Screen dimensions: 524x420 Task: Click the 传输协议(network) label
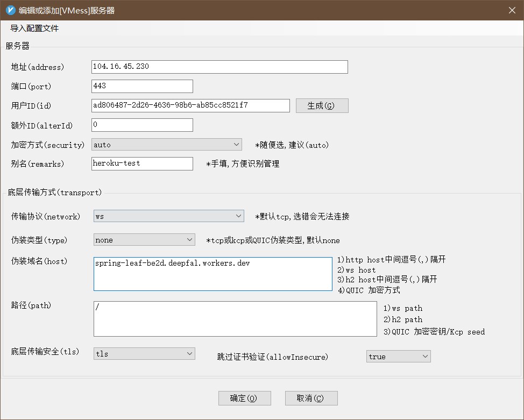coord(45,217)
